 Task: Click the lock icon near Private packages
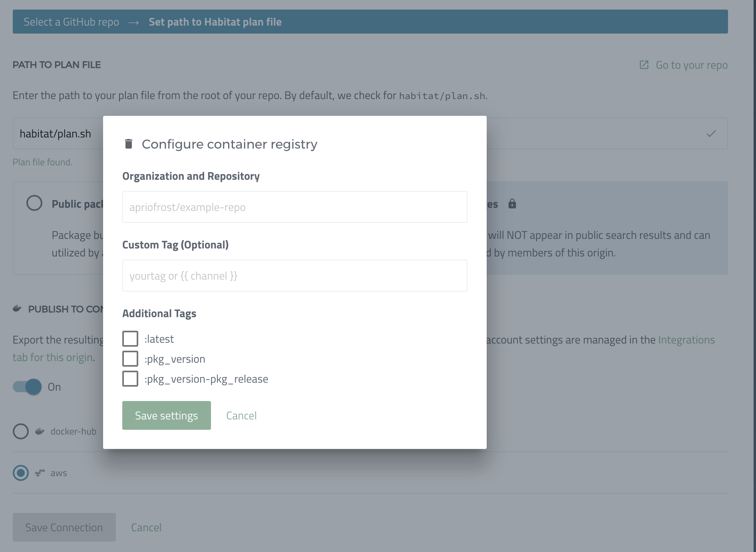tap(513, 204)
